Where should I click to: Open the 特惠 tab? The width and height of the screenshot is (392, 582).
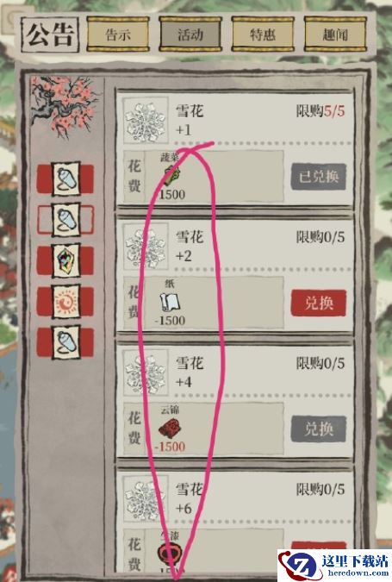coord(263,34)
